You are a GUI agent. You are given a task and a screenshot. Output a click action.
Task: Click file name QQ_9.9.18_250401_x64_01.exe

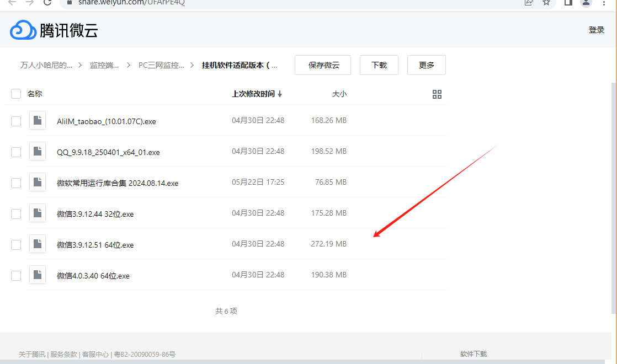tap(108, 152)
